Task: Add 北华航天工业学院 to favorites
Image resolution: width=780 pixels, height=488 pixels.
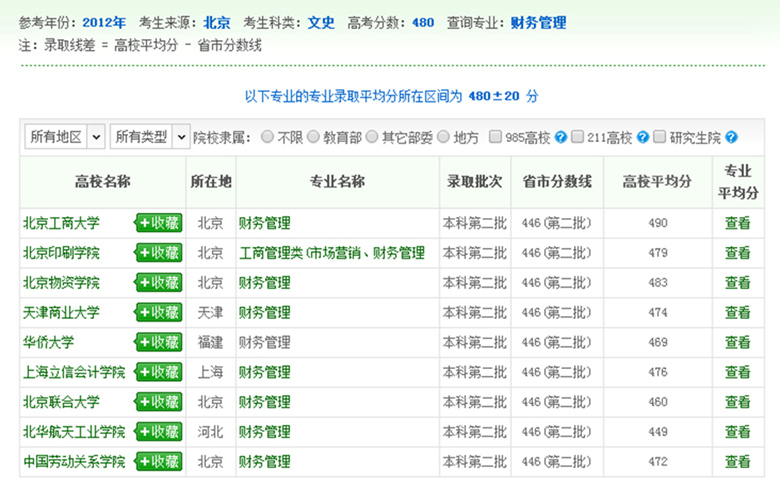Action: 158,432
